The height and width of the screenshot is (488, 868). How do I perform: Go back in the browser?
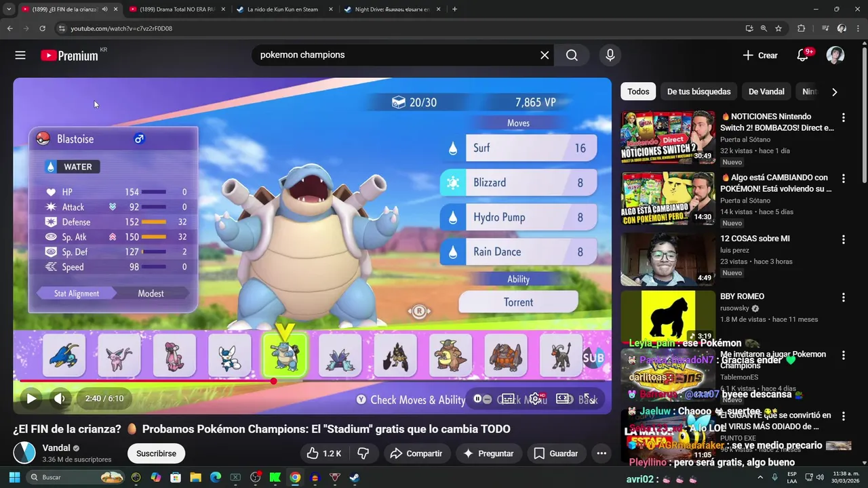[x=9, y=28]
